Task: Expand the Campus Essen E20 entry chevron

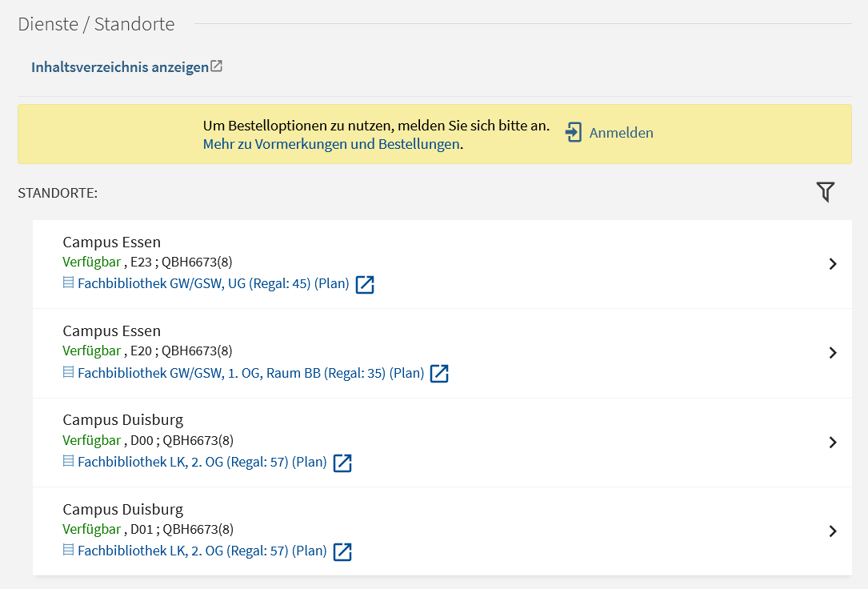Action: pyautogui.click(x=833, y=353)
